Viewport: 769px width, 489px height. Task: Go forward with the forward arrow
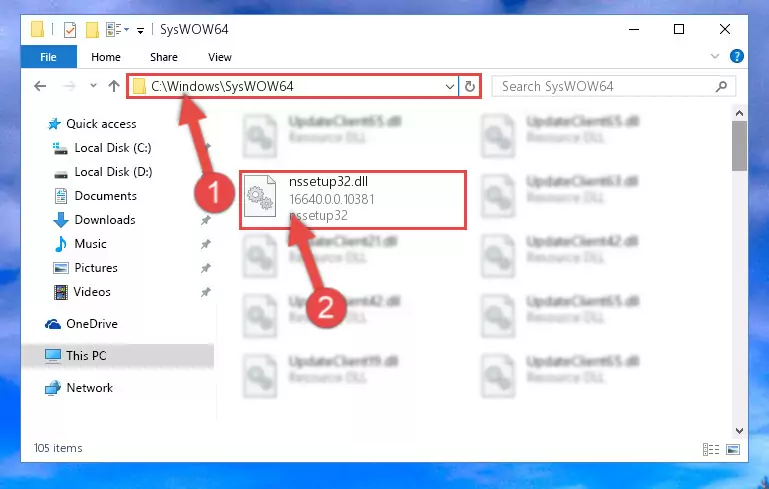(x=69, y=86)
